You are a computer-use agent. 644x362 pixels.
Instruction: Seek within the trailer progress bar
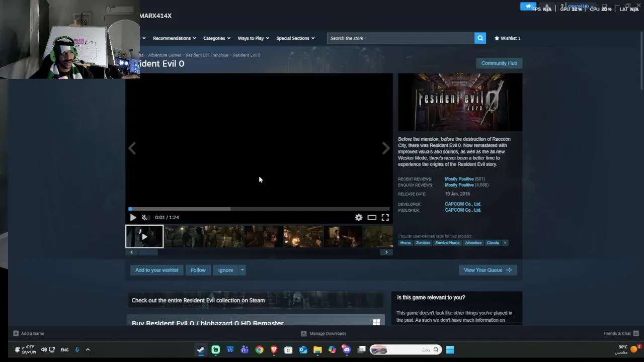tap(259, 209)
